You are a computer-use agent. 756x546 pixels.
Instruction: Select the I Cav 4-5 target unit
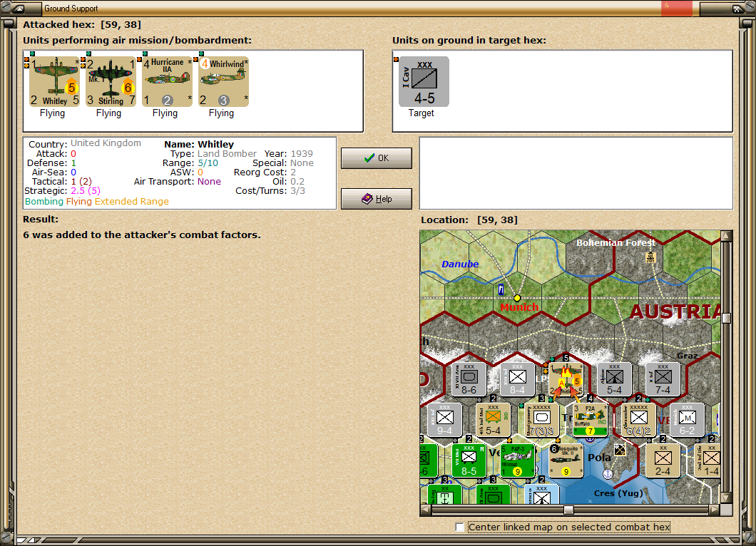[x=424, y=81]
